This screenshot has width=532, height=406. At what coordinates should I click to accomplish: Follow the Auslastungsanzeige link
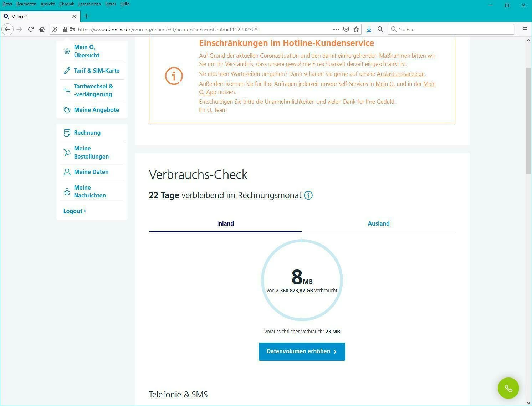tap(400, 74)
